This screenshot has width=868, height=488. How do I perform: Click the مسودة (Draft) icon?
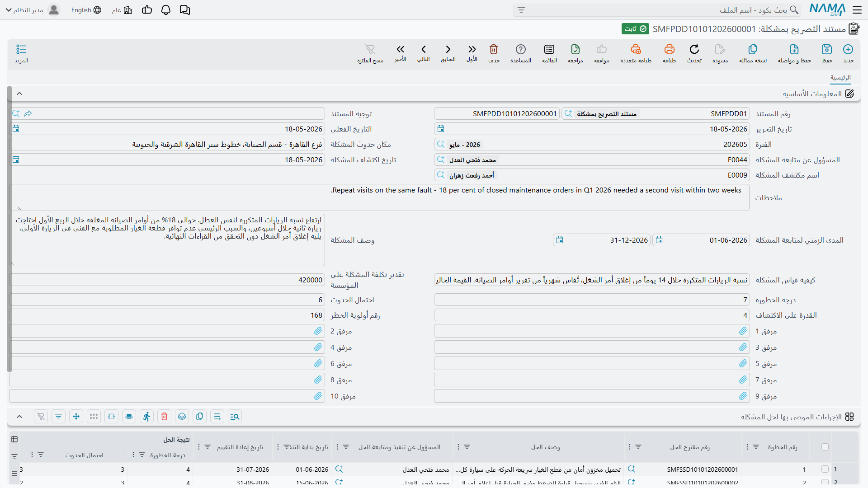coord(720,49)
